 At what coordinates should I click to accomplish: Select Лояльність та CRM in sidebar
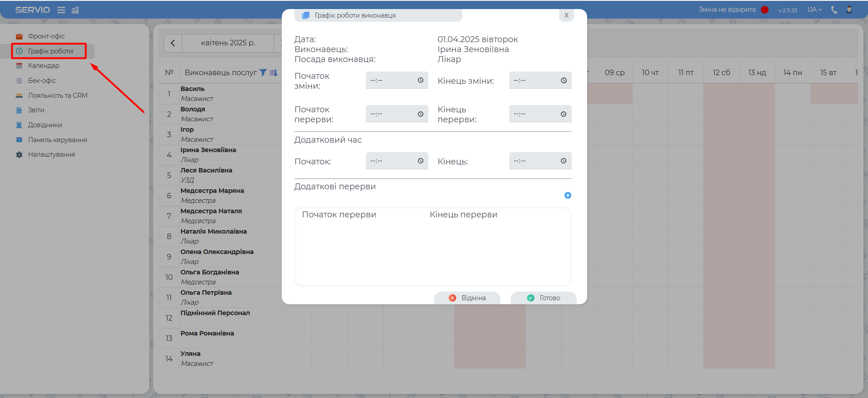click(57, 96)
